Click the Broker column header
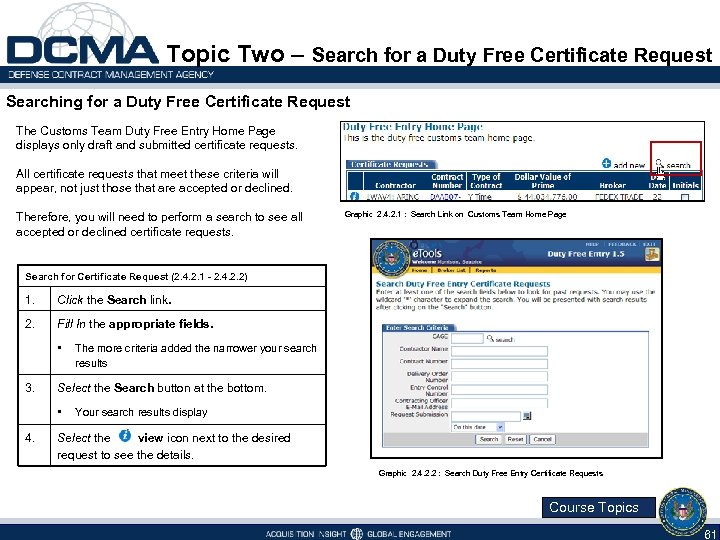Image resolution: width=720 pixels, height=540 pixels. (x=612, y=185)
